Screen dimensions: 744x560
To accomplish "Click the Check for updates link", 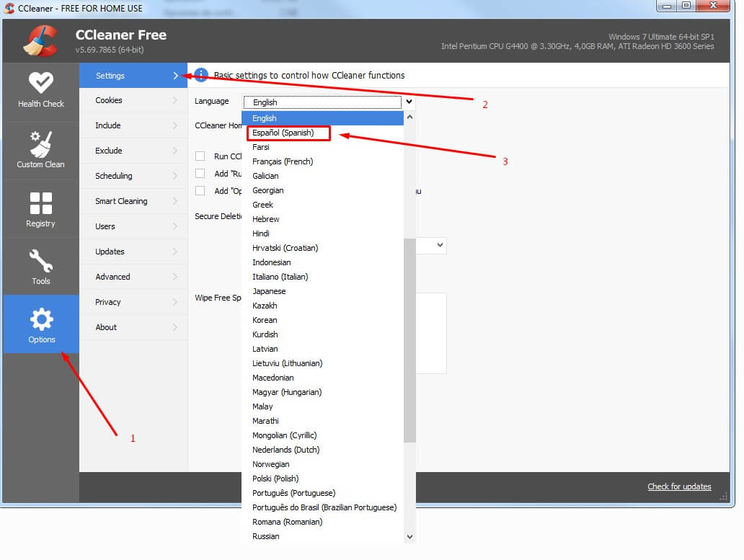I will (x=679, y=486).
